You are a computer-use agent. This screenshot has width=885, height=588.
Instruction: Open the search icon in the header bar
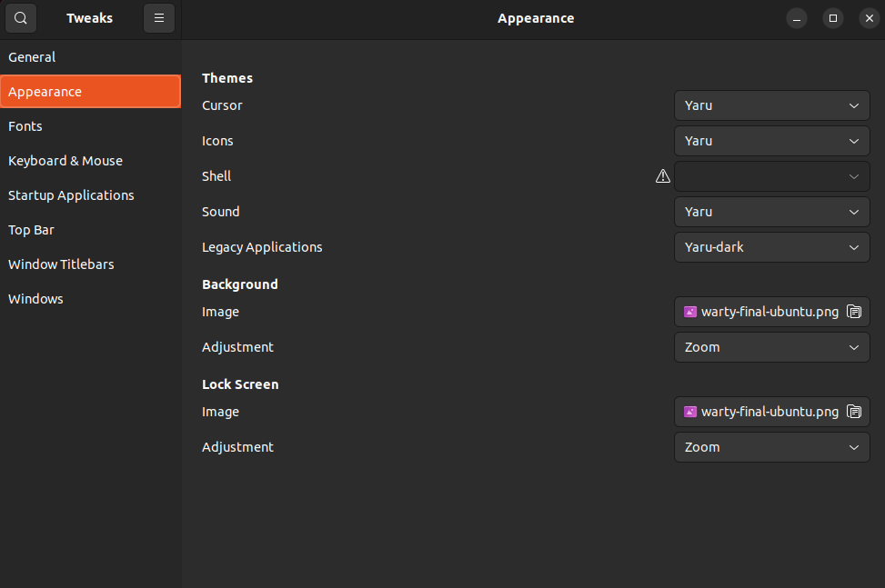[20, 18]
